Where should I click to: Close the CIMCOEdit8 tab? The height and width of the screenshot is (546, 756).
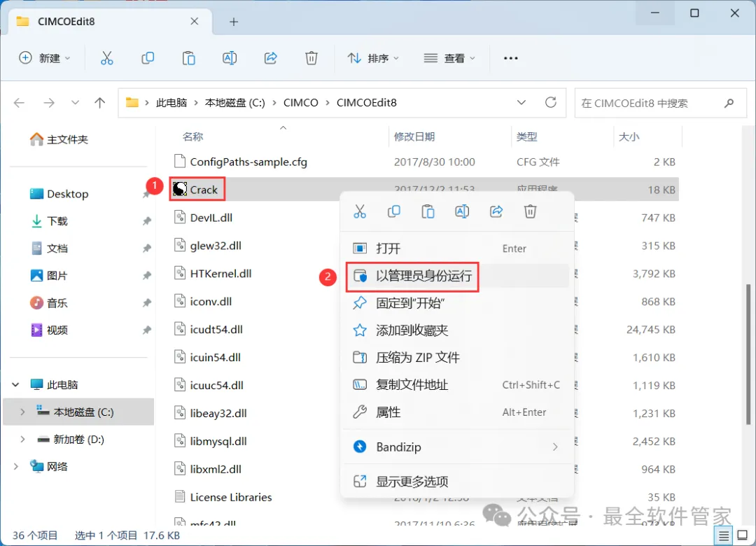point(195,21)
